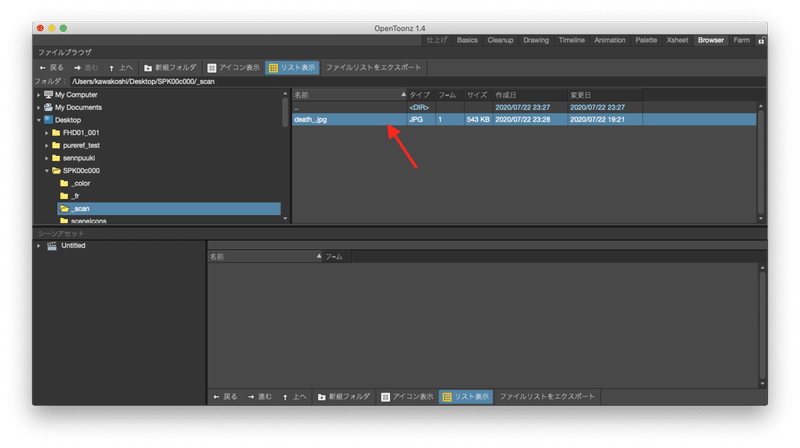Collapse the Desktop tree node

coord(38,120)
